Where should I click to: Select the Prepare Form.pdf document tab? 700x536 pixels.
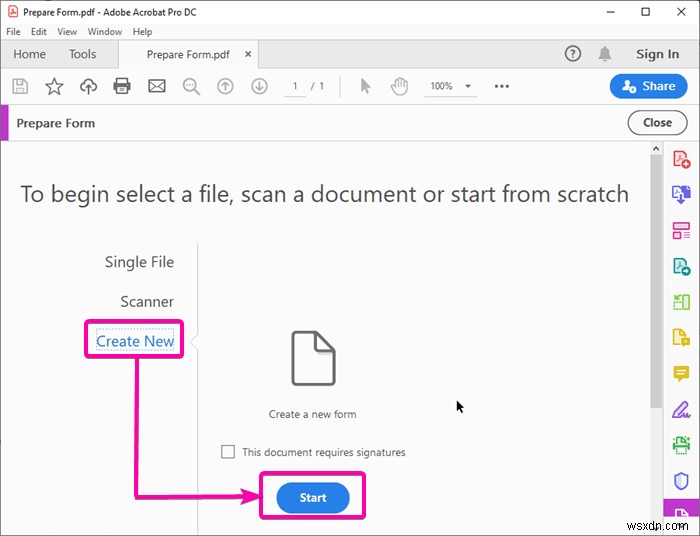tap(188, 54)
